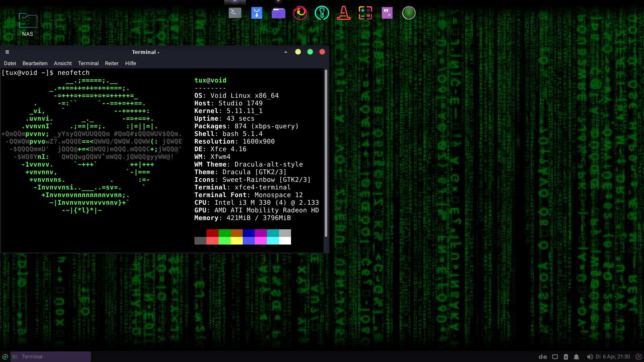Launch the Firefox browser from the dock

point(300,13)
